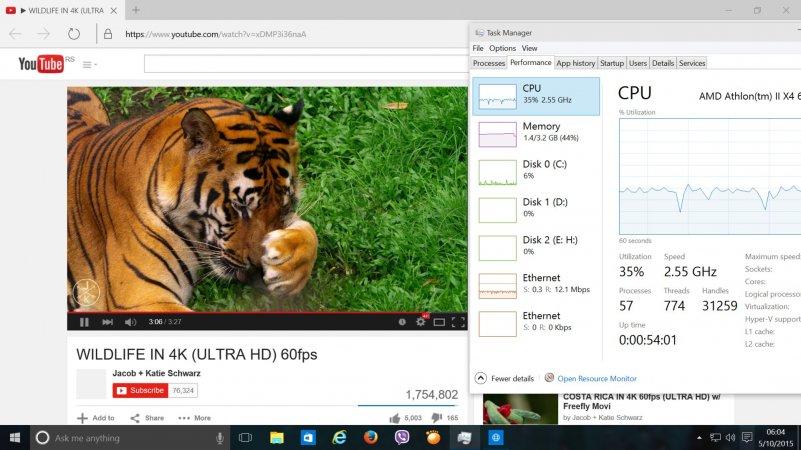Open system tray volume control
The width and height of the screenshot is (801, 450).
(x=731, y=438)
